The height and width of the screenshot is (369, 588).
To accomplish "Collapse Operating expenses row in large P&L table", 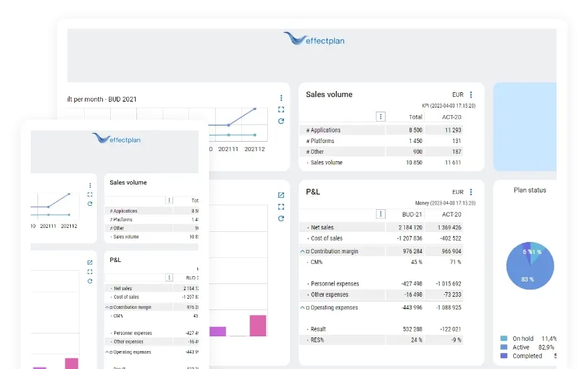I will 303,307.
